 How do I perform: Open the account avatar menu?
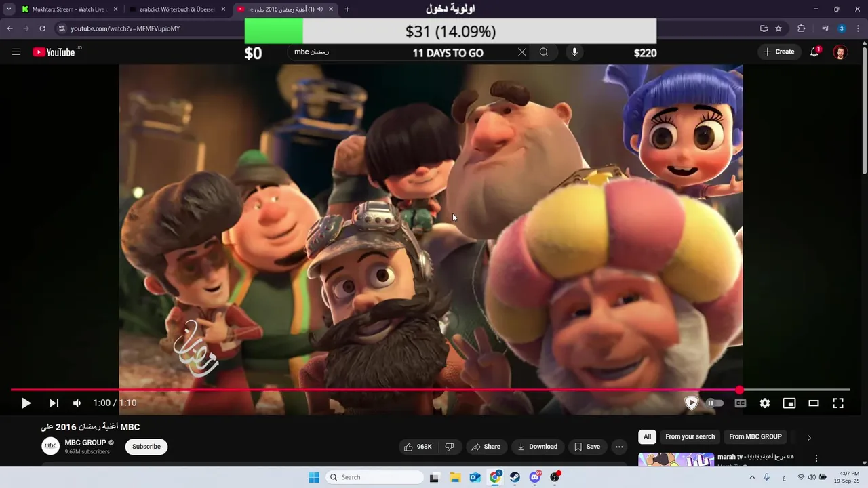pos(840,52)
